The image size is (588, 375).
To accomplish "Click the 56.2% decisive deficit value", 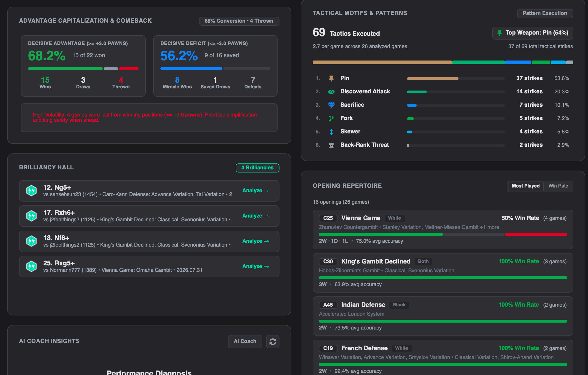I will coord(179,56).
